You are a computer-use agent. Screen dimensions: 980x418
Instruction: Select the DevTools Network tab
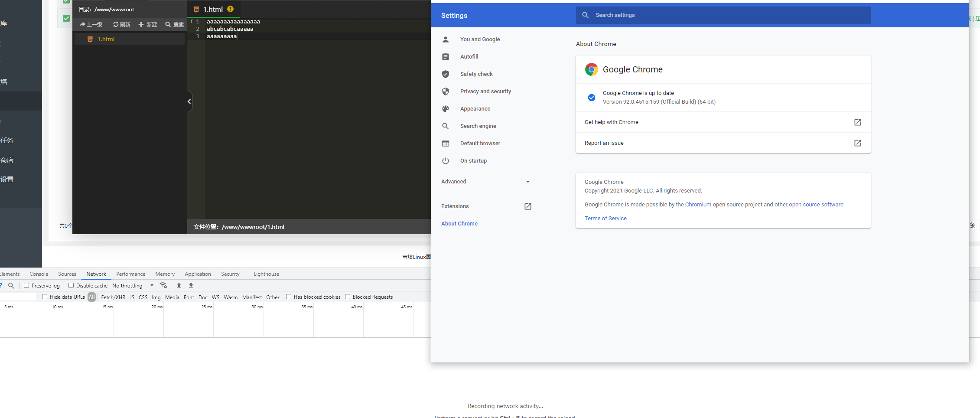(x=96, y=274)
